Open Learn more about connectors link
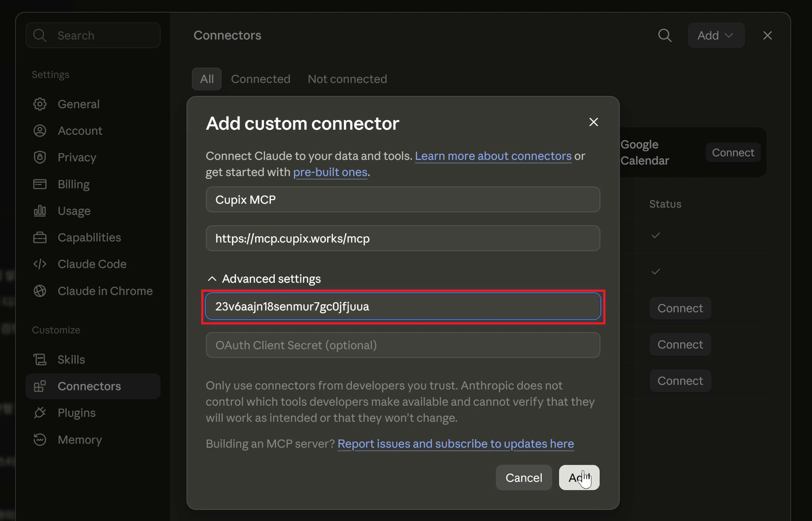 (x=493, y=156)
